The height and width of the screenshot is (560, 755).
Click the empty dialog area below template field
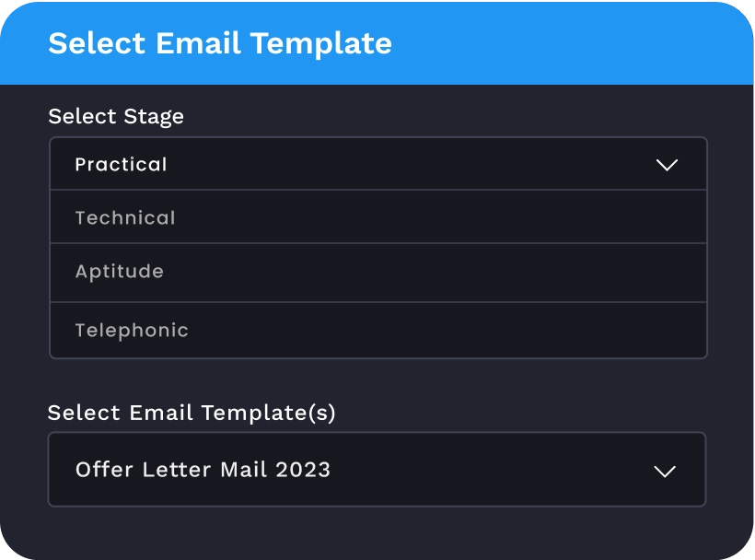click(377, 532)
